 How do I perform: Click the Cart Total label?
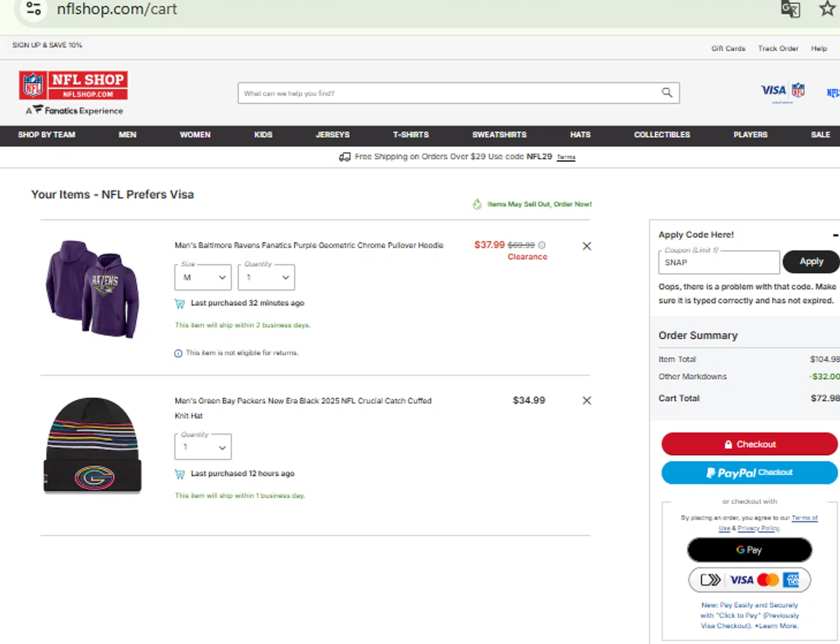679,398
